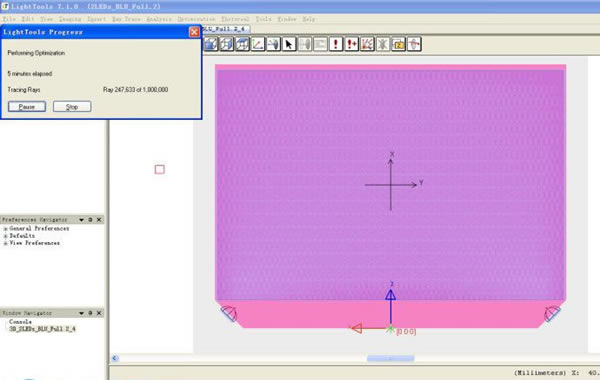Open the Optimization menu
Screen dimensions: 600x380
click(196, 19)
